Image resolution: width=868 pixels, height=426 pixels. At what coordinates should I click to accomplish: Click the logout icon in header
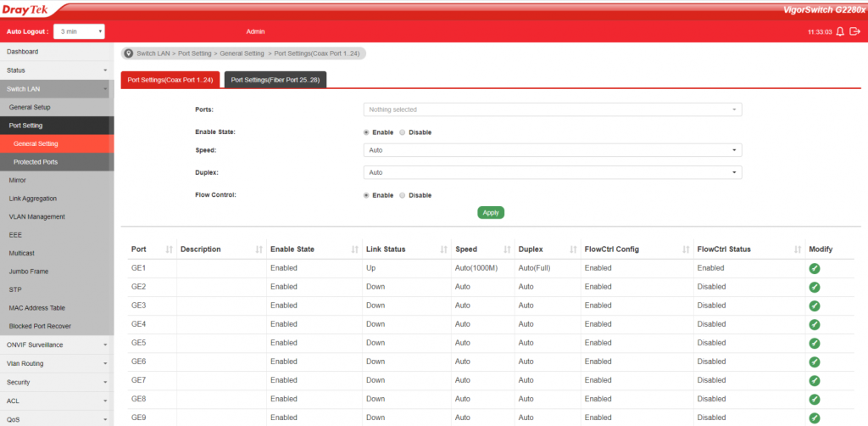[x=854, y=31]
